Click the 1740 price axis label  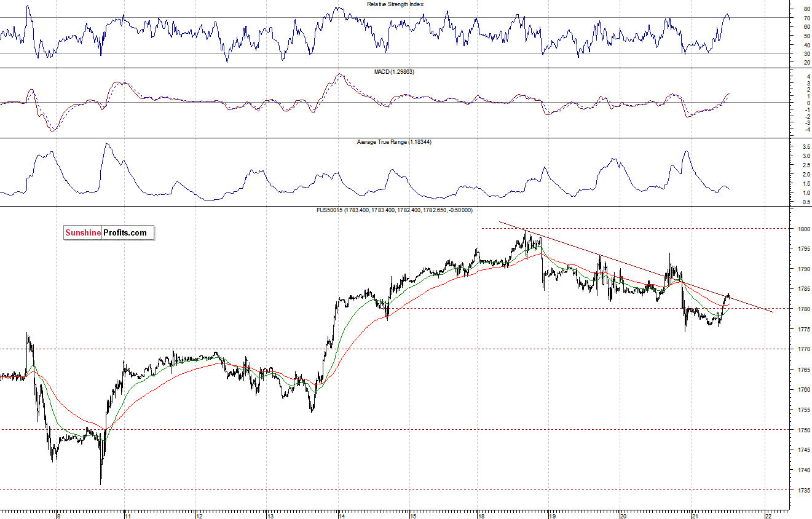(x=803, y=470)
